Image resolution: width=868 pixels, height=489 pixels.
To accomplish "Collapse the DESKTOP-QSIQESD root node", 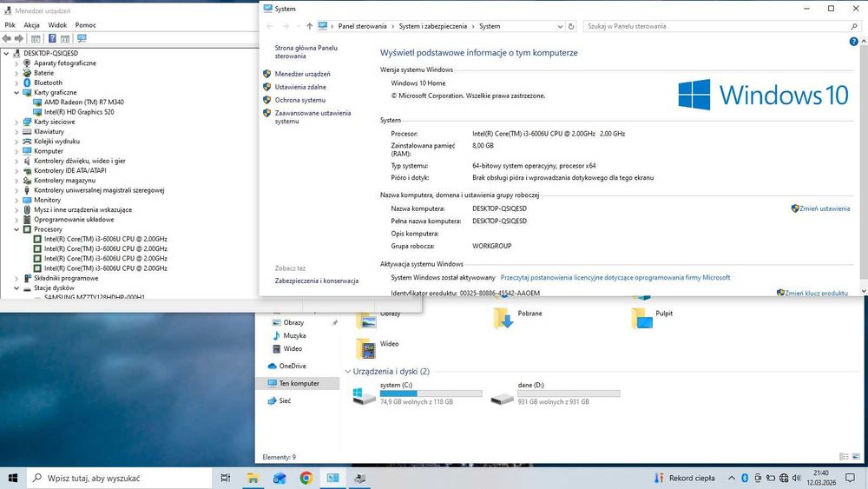I will 6,54.
